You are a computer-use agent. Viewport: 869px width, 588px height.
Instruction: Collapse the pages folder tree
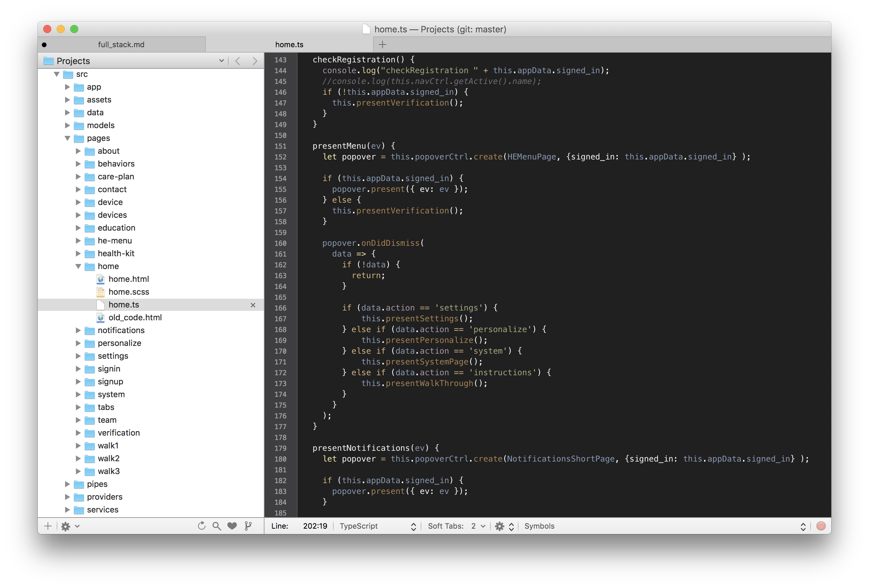pyautogui.click(x=68, y=138)
